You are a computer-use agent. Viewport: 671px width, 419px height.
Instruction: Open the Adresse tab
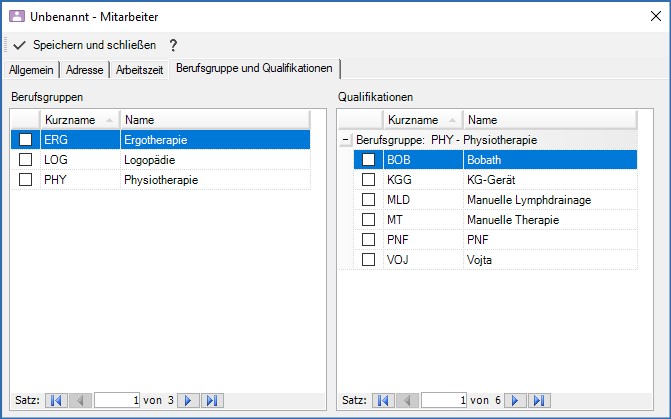84,70
